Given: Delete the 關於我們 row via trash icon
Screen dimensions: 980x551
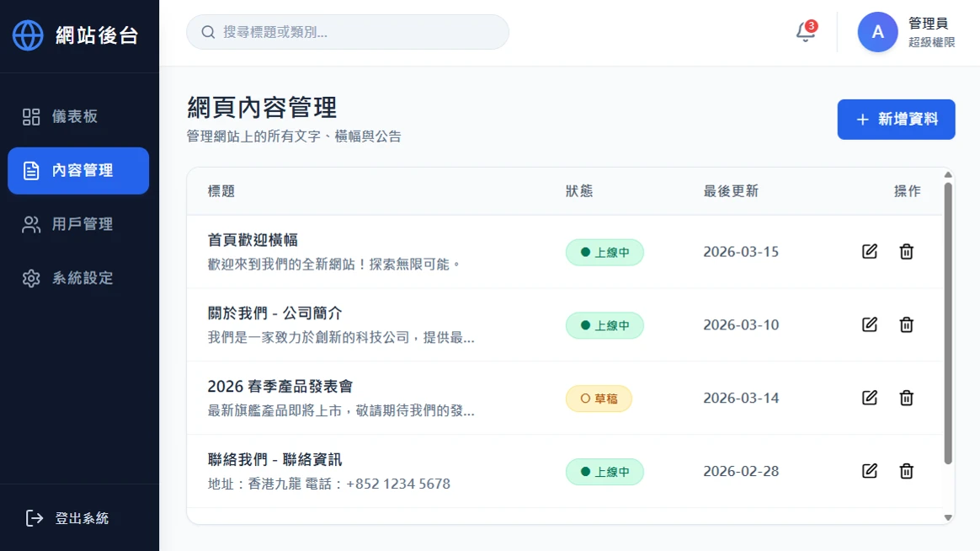Looking at the screenshot, I should coord(907,324).
